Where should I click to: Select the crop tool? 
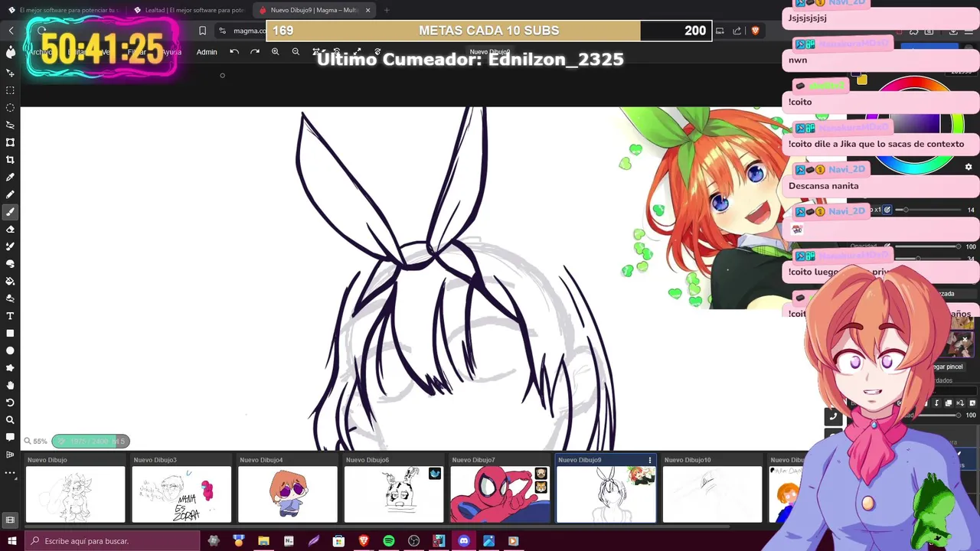tap(10, 160)
